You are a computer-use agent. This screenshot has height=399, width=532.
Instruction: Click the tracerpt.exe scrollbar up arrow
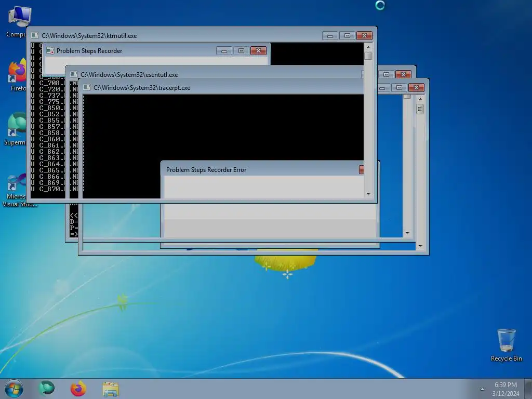pyautogui.click(x=420, y=99)
